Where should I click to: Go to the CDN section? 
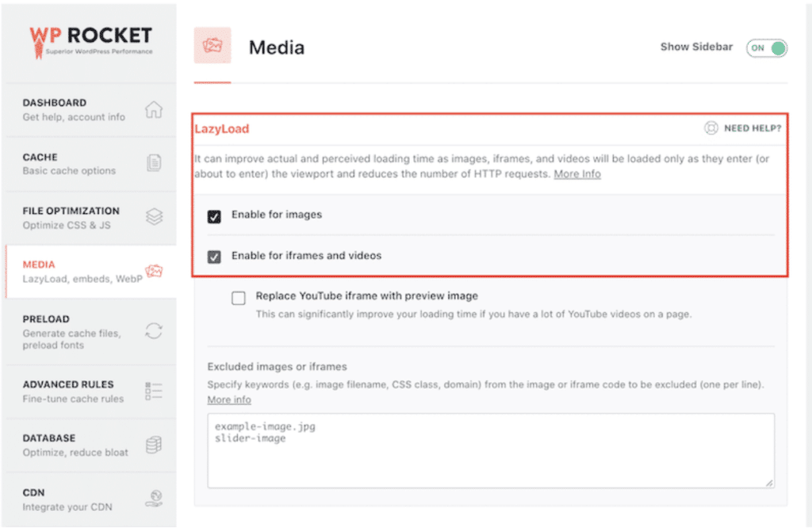(90, 499)
